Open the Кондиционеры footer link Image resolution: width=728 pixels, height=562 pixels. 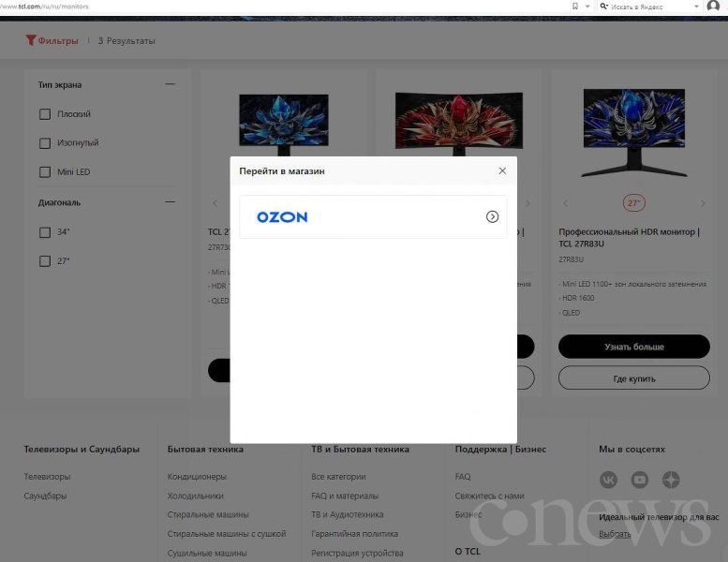(197, 477)
